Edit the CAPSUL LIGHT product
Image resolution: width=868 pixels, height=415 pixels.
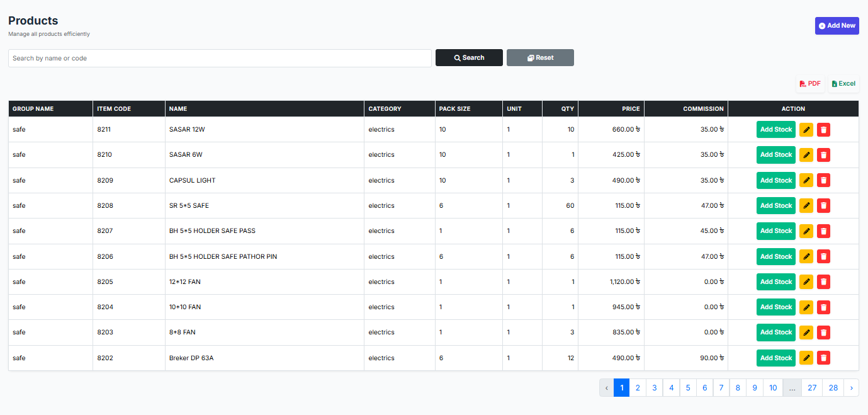[806, 180]
